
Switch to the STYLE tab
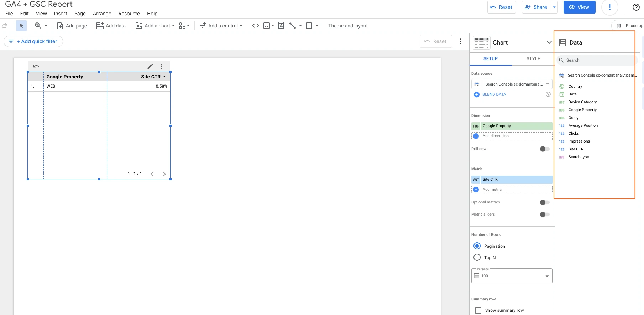[533, 59]
